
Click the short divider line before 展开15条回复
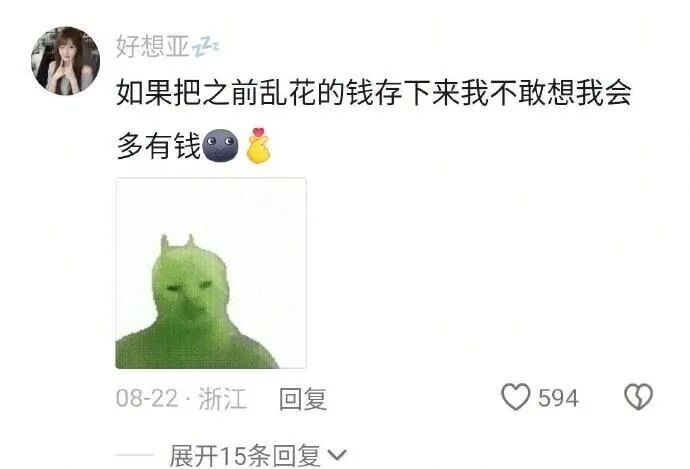[x=135, y=455]
